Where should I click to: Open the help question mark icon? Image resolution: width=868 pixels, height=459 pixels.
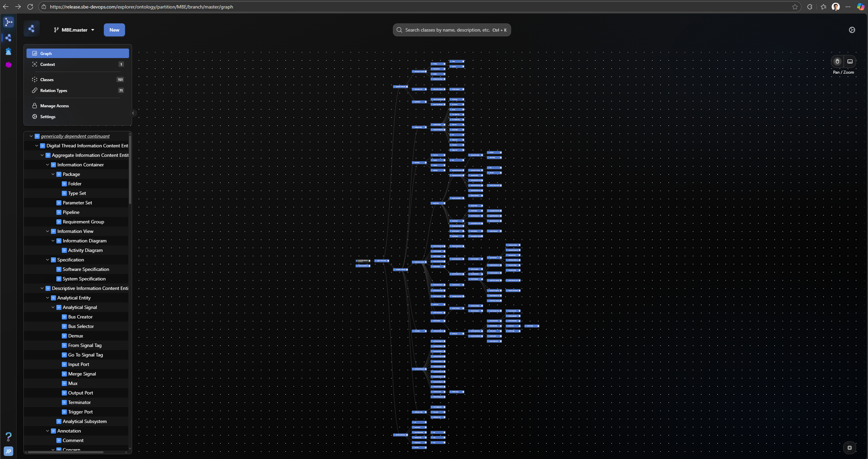8,436
